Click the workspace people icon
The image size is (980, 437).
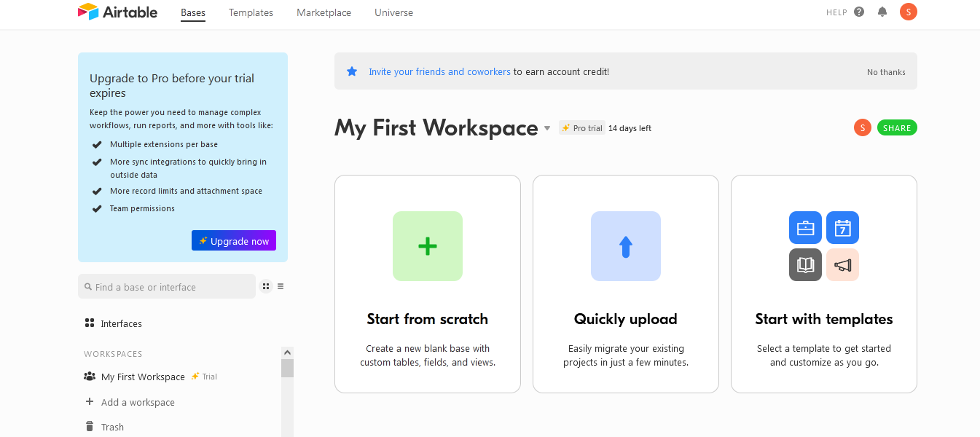click(90, 377)
